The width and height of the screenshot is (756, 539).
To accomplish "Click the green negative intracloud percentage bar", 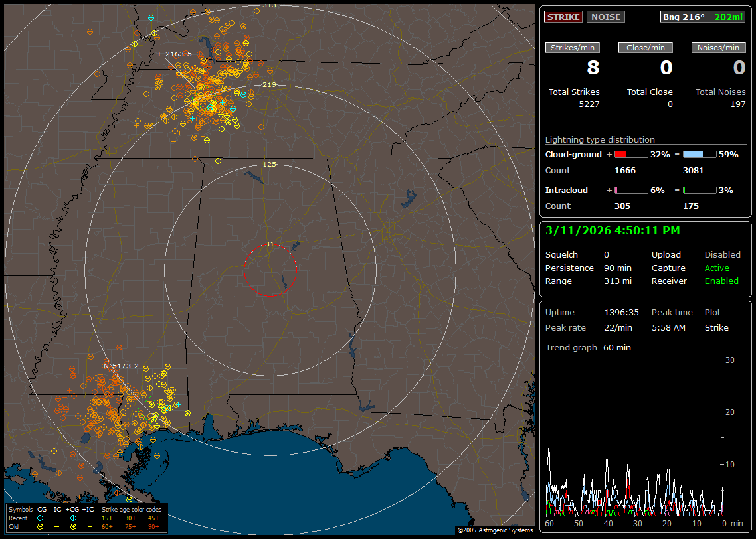I will [x=700, y=190].
